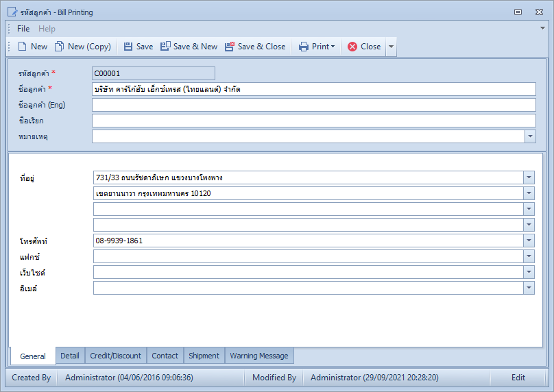Select the Contact tab
The height and width of the screenshot is (392, 554).
tap(165, 356)
